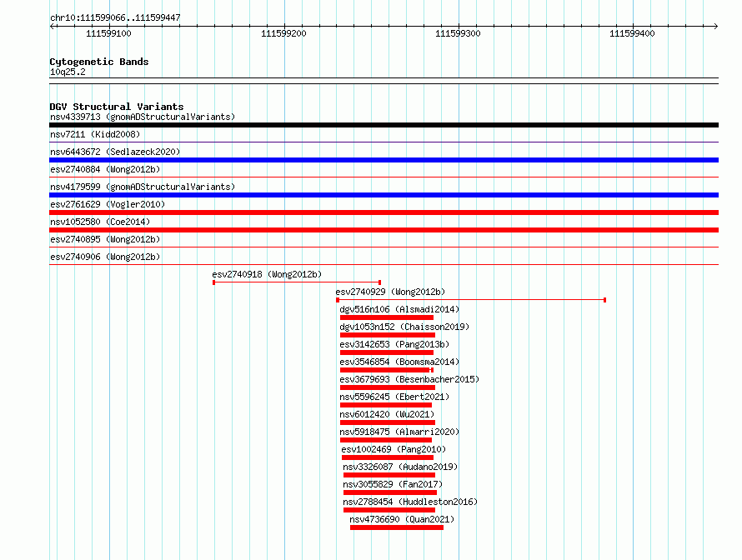Select the red dgv1053n152 variant bar

pos(387,335)
